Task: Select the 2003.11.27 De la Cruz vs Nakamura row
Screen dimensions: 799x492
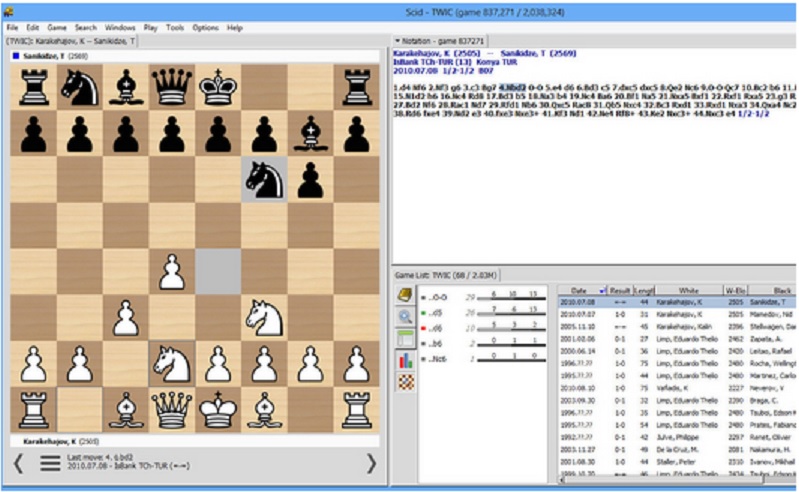Action: tap(677, 450)
